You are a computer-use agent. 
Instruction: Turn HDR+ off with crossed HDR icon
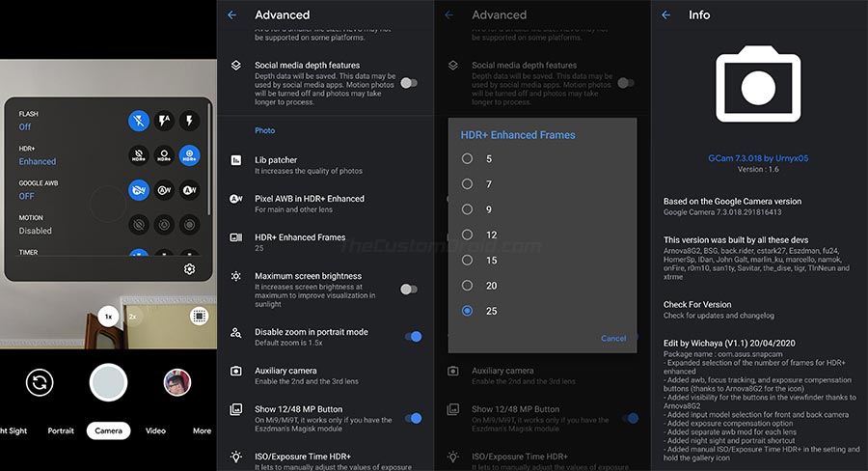(x=139, y=155)
